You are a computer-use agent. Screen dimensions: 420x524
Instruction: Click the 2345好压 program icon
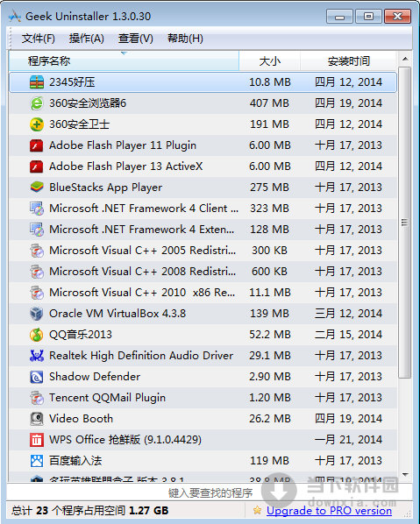click(37, 82)
